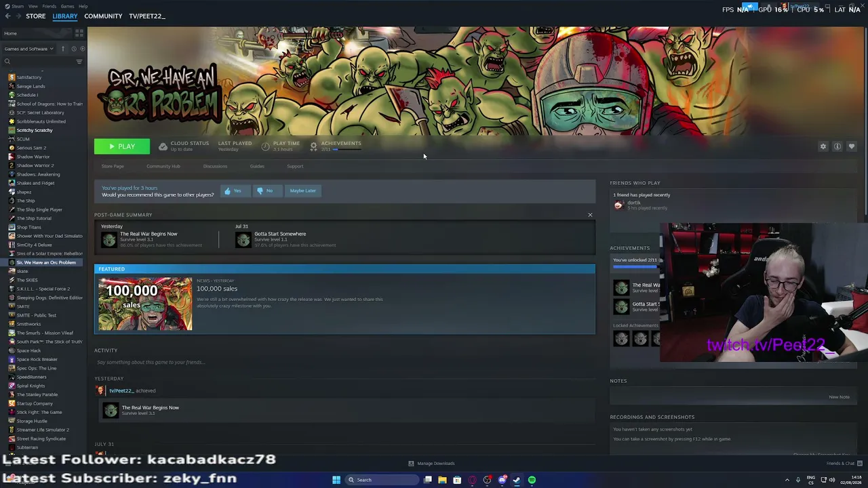Image resolution: width=868 pixels, height=488 pixels.
Task: Go to the STORE tab
Action: click(x=35, y=16)
